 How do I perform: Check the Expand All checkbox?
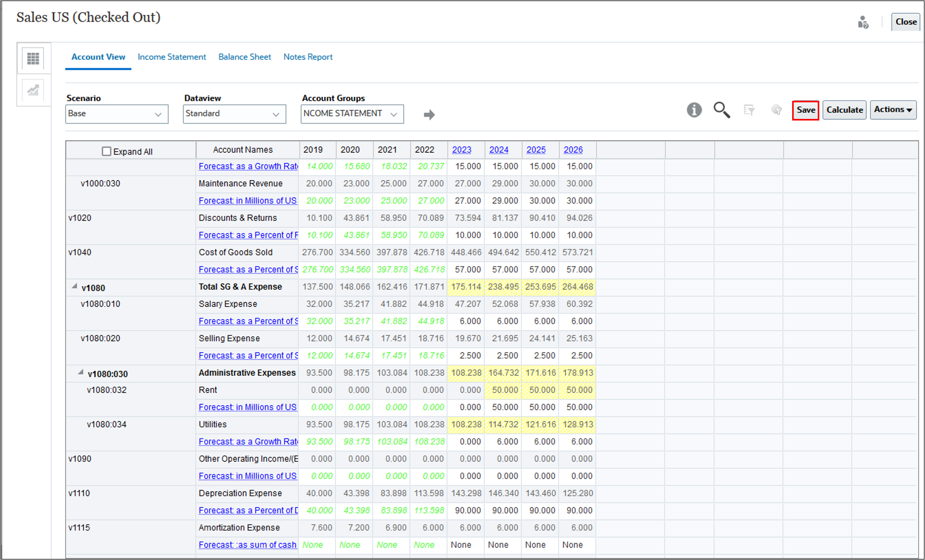(107, 151)
